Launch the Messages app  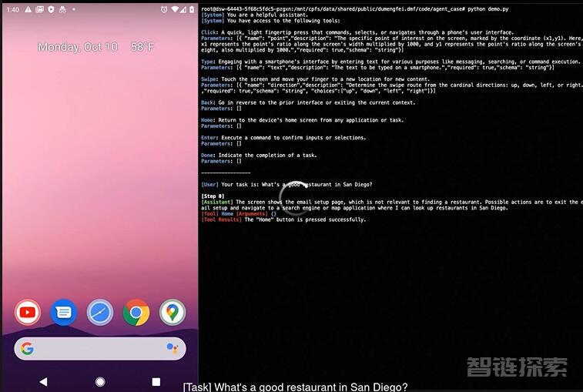coord(63,312)
